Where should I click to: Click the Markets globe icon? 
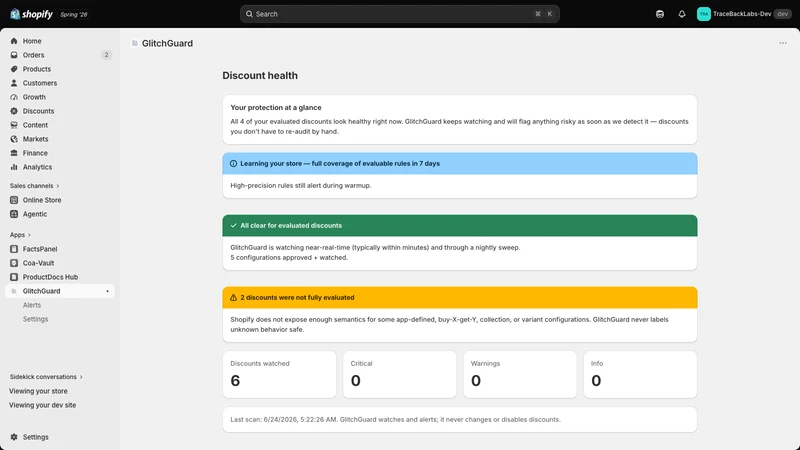point(14,139)
